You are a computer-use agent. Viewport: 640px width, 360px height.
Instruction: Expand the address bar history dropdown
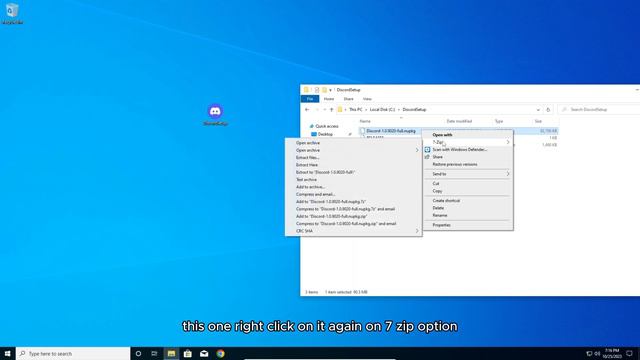click(538, 109)
